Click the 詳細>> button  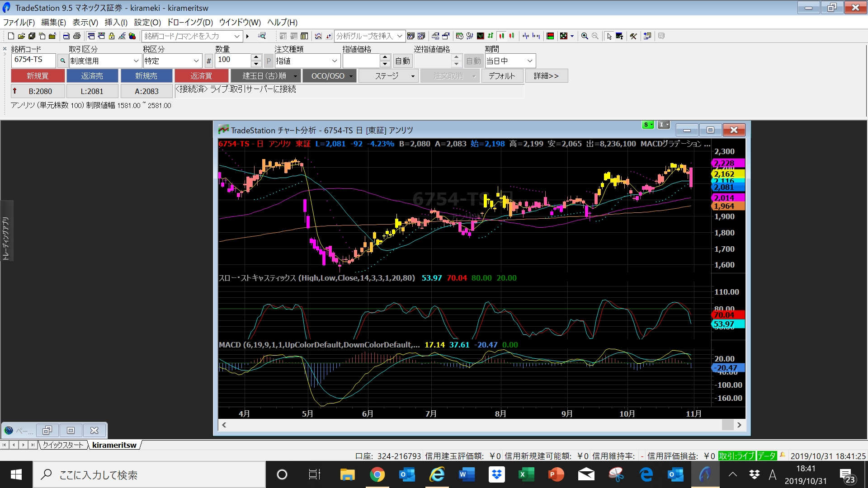546,76
